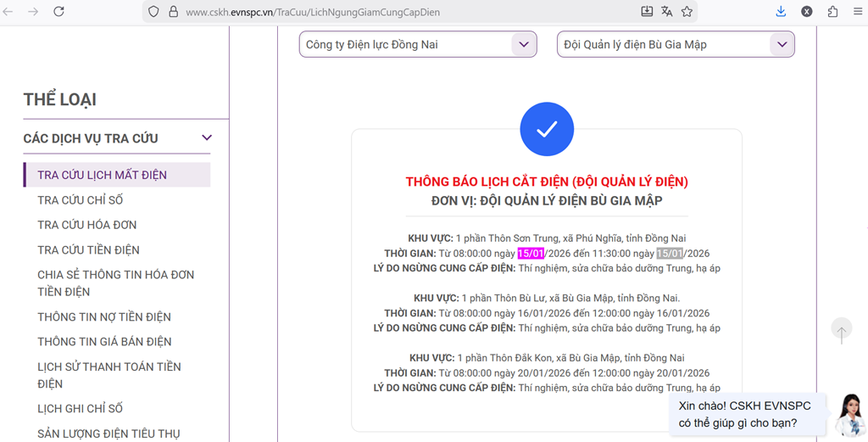The width and height of the screenshot is (868, 442).
Task: Open TRA CỨU HÓA ĐƠN menu item
Action: 86,225
